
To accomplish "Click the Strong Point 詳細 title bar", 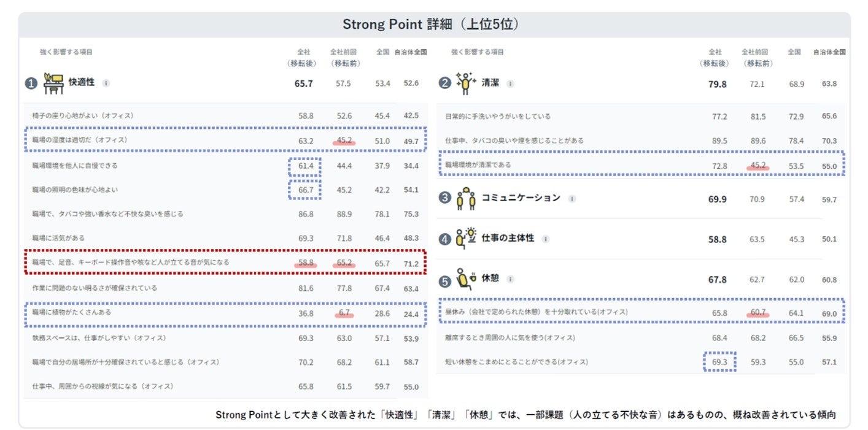I will point(433,25).
